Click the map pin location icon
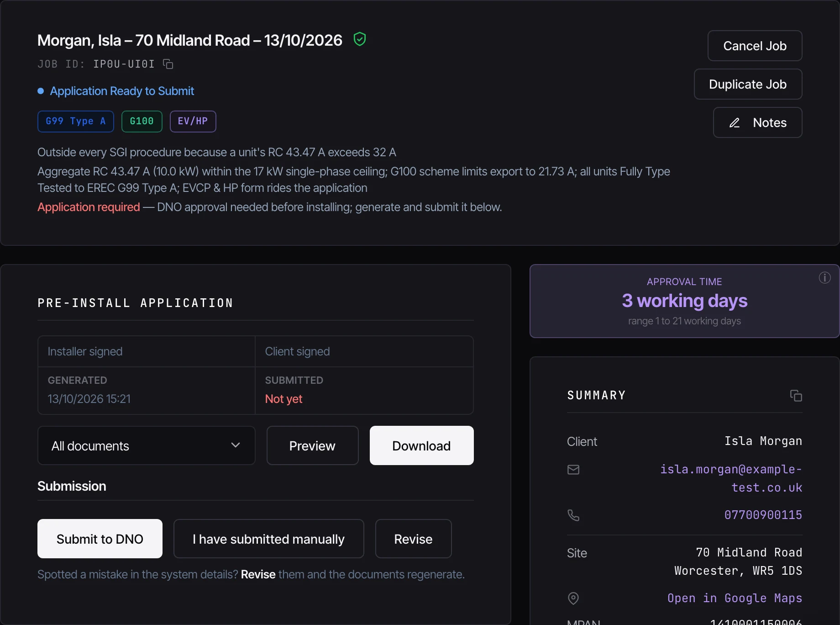This screenshot has width=840, height=625. pyautogui.click(x=573, y=599)
